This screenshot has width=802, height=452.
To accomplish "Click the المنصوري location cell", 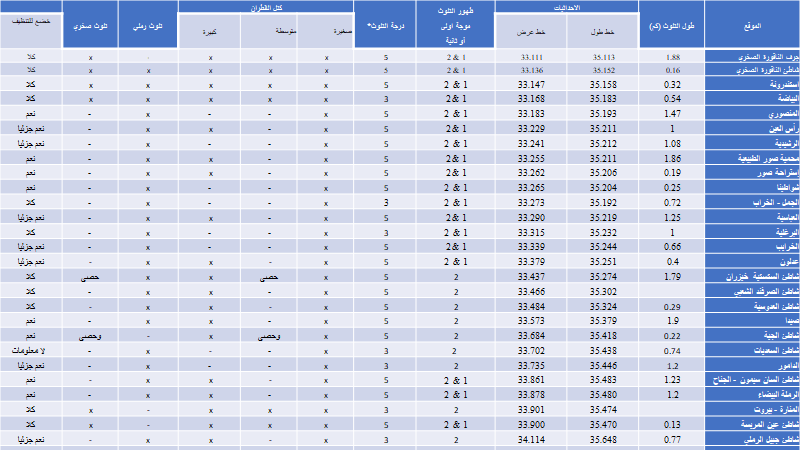I will click(752, 115).
